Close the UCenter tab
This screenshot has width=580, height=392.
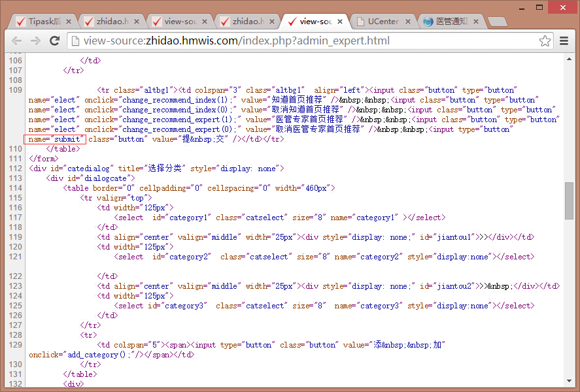click(x=407, y=22)
